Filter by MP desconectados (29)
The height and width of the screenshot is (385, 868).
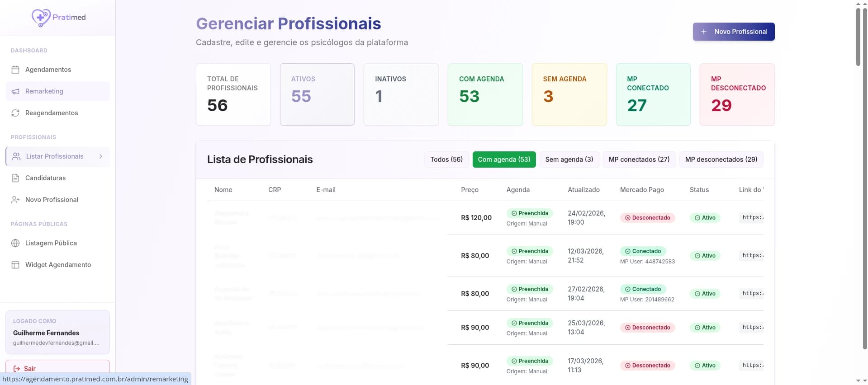coord(721,160)
